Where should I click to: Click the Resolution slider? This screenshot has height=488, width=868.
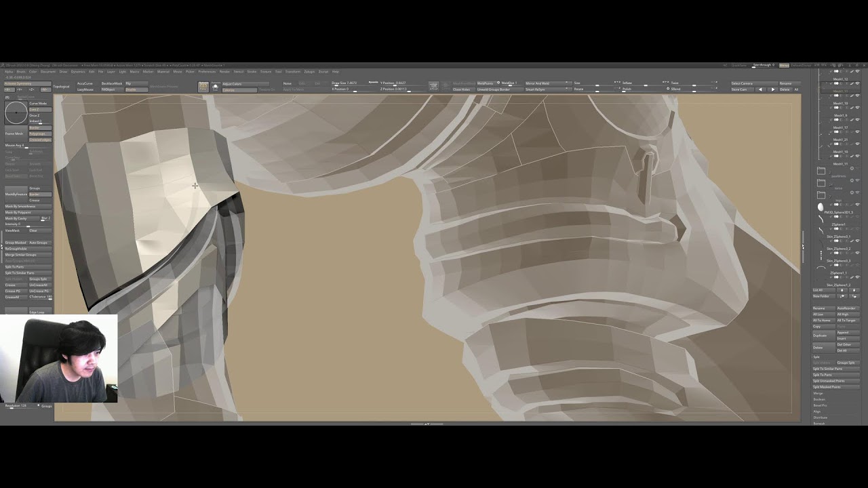pos(22,405)
